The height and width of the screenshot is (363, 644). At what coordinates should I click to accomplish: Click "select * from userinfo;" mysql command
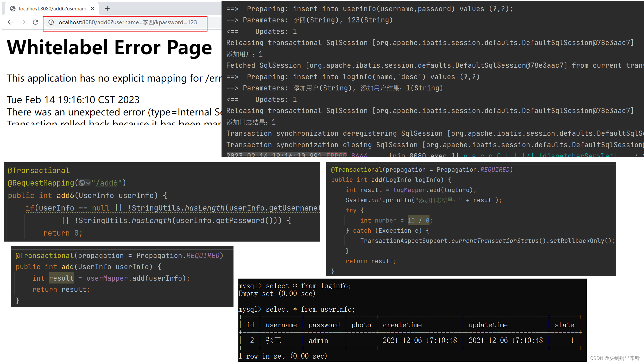point(310,309)
